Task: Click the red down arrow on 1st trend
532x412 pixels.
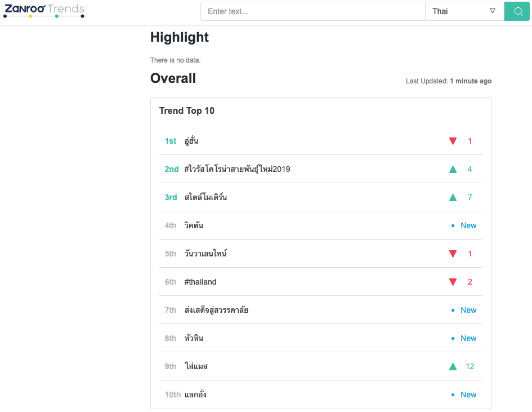Action: pos(453,141)
